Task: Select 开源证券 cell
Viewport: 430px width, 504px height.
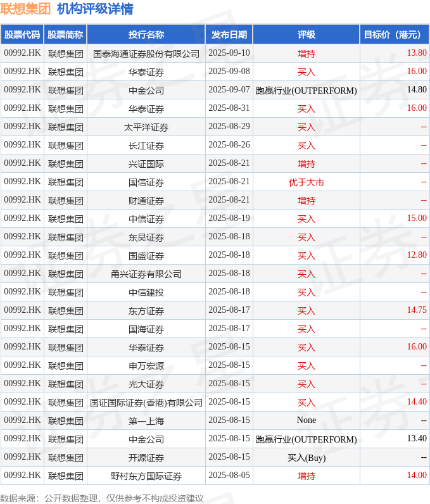Action: 146,458
